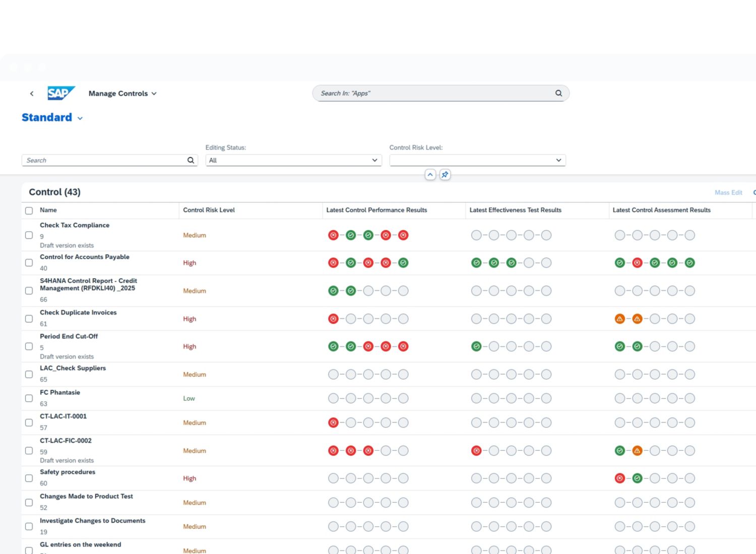Check the Period End Cut-Off row checkbox
The image size is (756, 554).
[29, 347]
